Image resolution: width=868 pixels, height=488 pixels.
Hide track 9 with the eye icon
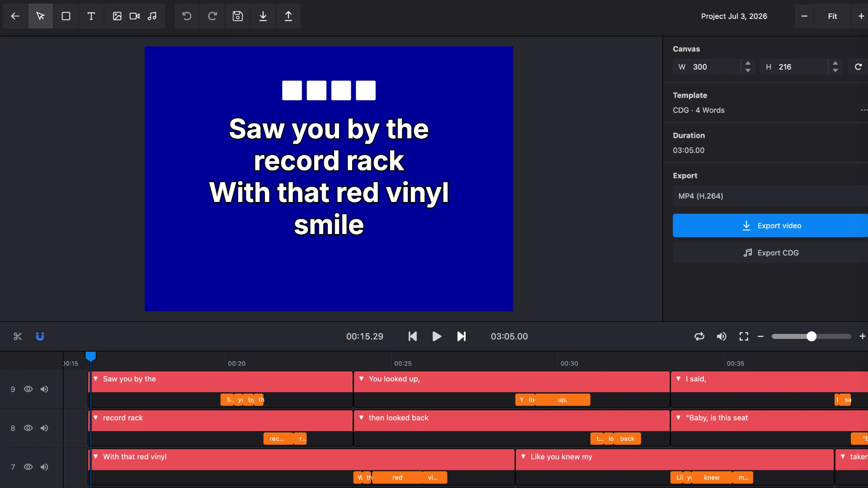pos(28,389)
